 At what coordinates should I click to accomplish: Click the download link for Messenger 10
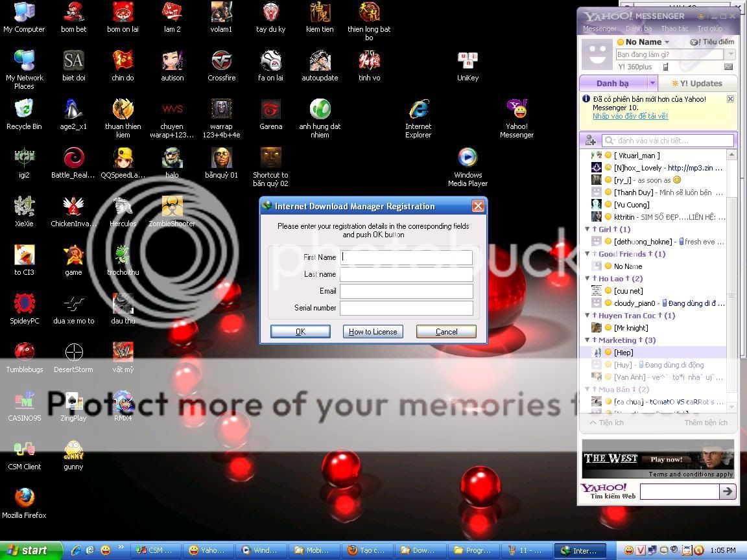coord(630,116)
